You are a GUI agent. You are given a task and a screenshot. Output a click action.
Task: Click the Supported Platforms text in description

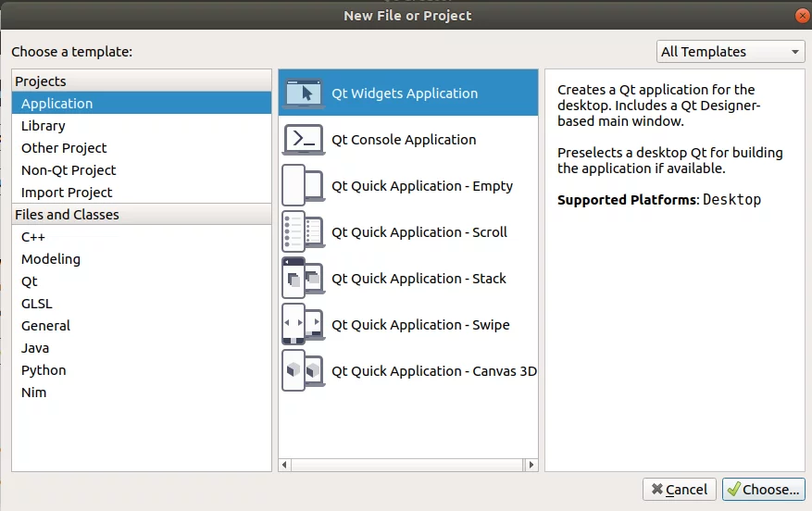tap(628, 200)
